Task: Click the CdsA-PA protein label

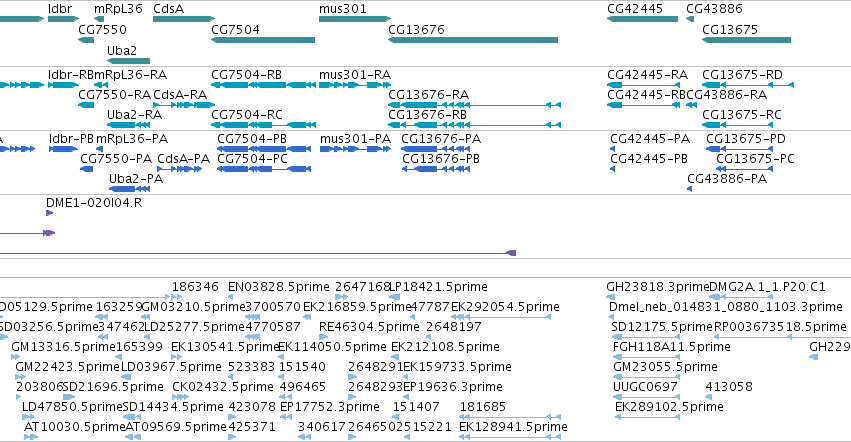Action: (183, 159)
